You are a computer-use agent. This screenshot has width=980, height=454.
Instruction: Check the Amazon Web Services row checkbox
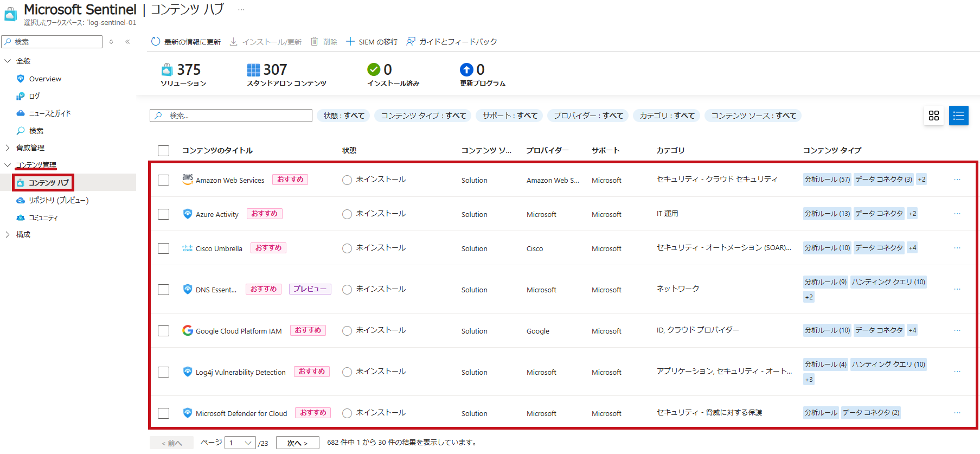coord(163,180)
